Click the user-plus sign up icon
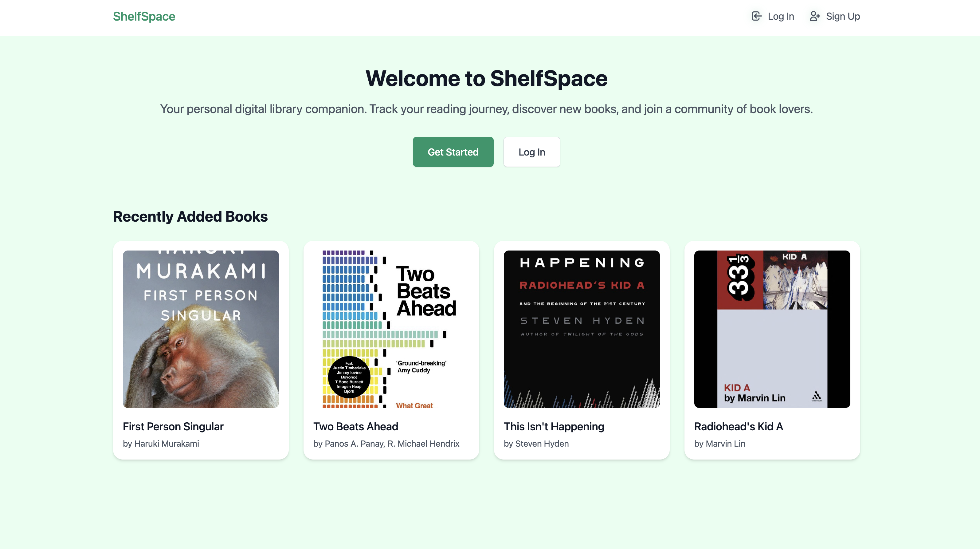 click(x=814, y=16)
